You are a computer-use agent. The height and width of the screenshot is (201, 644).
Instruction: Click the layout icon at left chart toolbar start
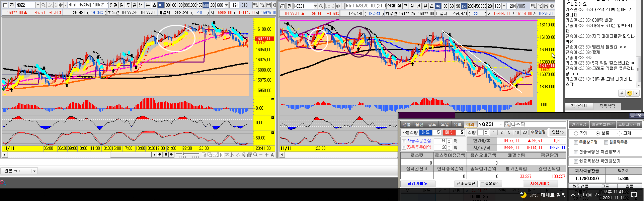click(5, 5)
